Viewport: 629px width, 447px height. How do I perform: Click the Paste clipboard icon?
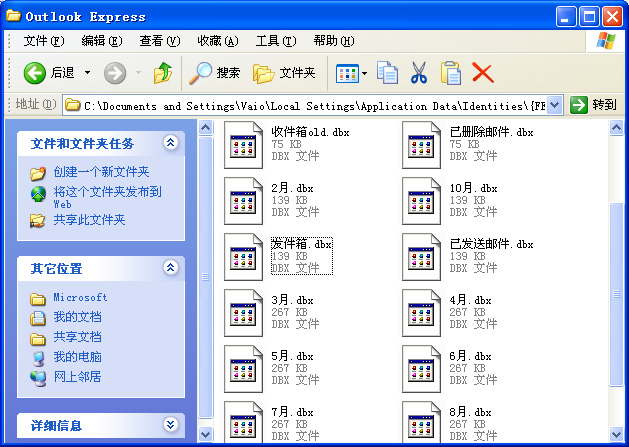click(451, 73)
